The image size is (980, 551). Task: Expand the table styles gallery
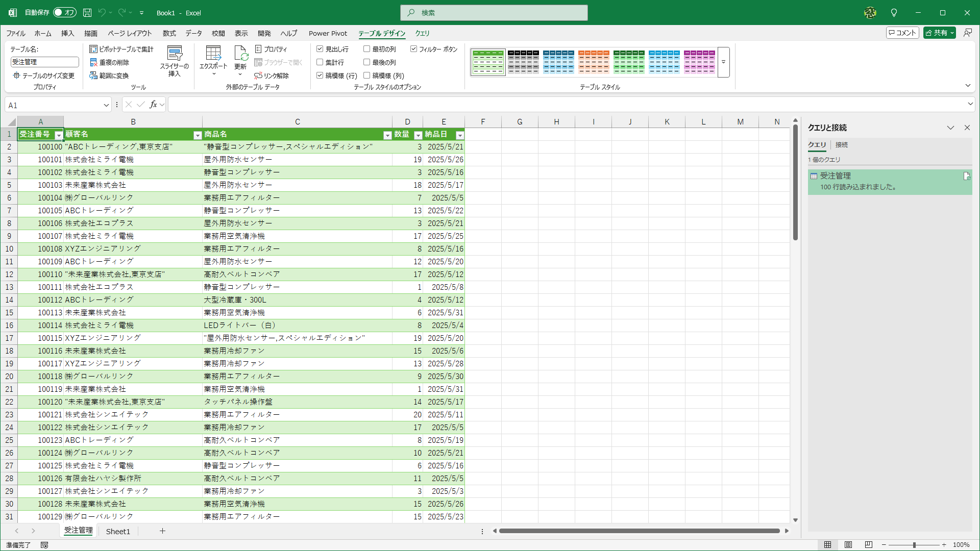click(x=723, y=62)
